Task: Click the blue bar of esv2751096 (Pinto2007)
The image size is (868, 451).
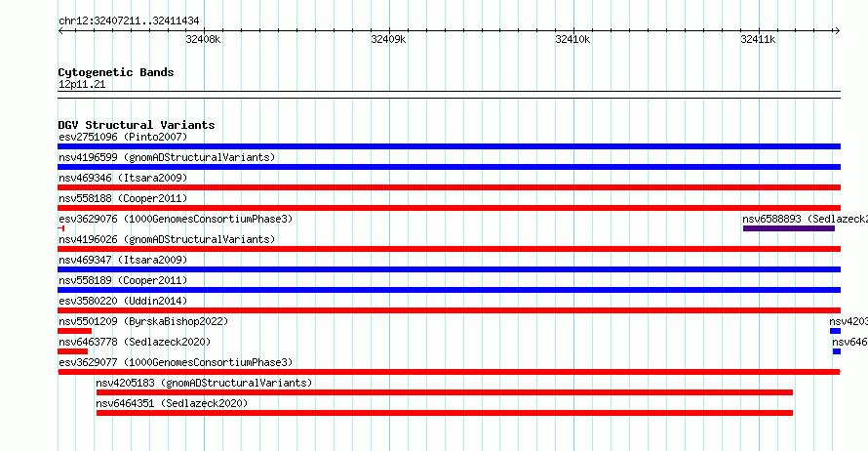Action: (449, 146)
